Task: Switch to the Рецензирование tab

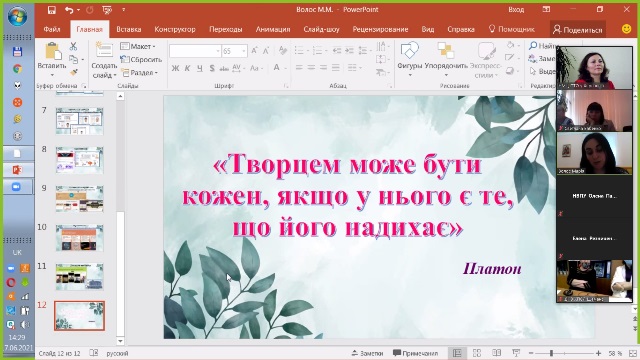Action: pos(380,29)
